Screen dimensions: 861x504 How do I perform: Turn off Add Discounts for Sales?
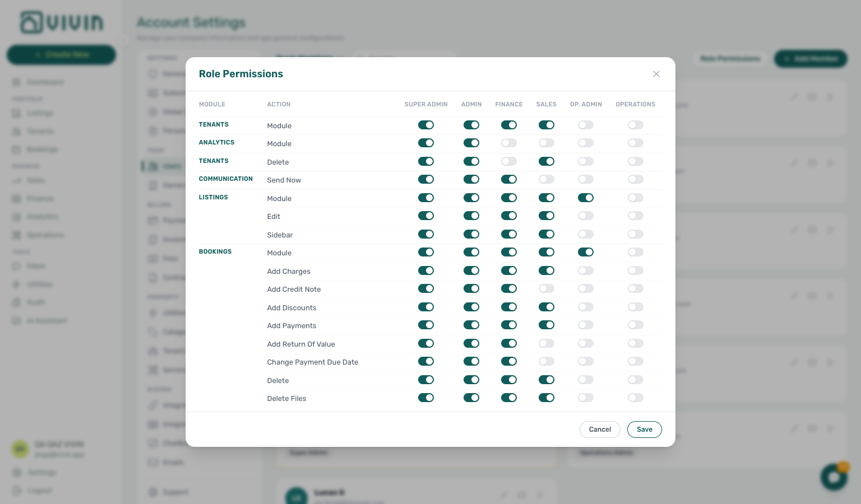pyautogui.click(x=547, y=307)
